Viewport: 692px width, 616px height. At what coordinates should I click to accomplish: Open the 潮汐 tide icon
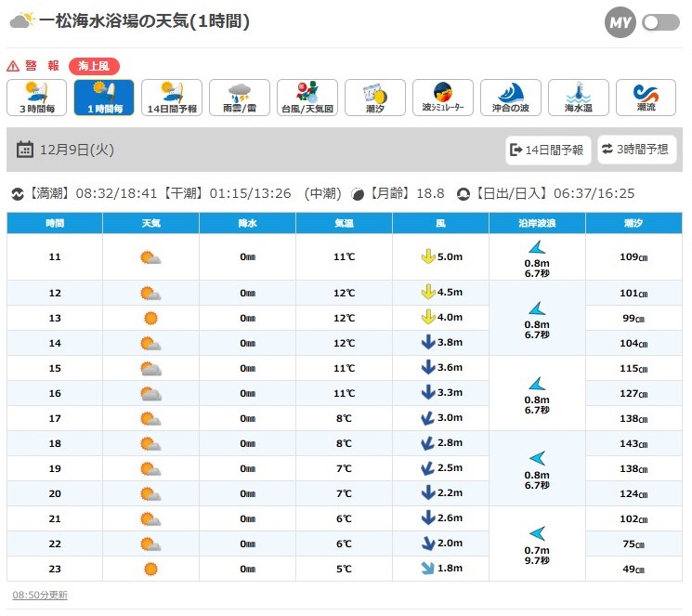375,98
